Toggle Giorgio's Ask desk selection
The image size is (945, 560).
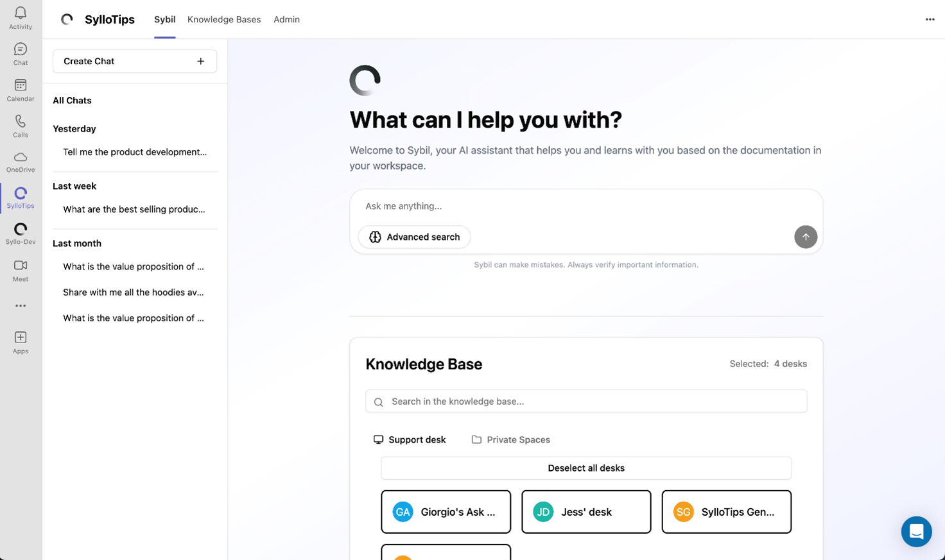(446, 512)
